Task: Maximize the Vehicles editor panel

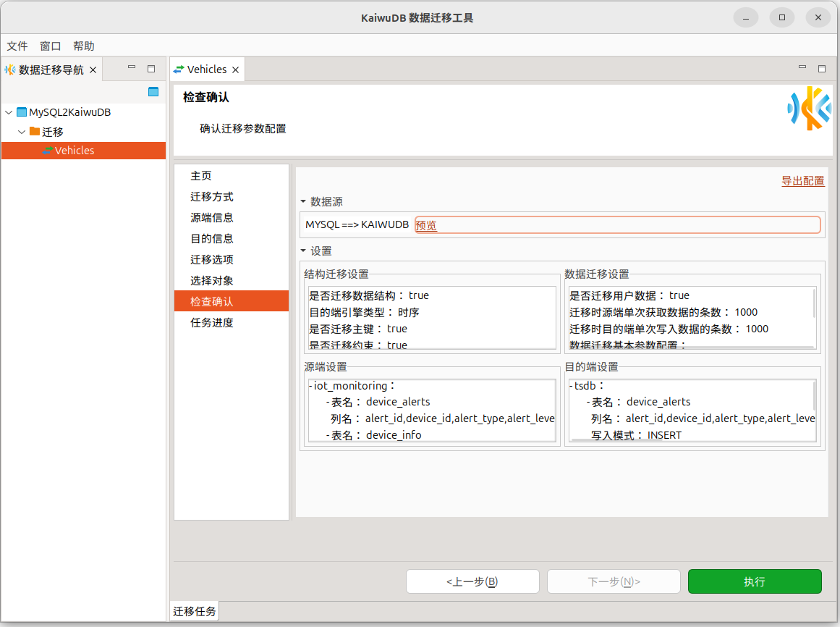Action: click(822, 69)
